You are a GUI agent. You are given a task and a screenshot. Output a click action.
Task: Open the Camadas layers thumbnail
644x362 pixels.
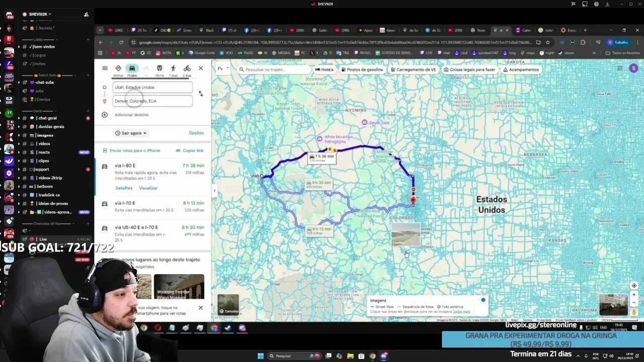click(228, 304)
